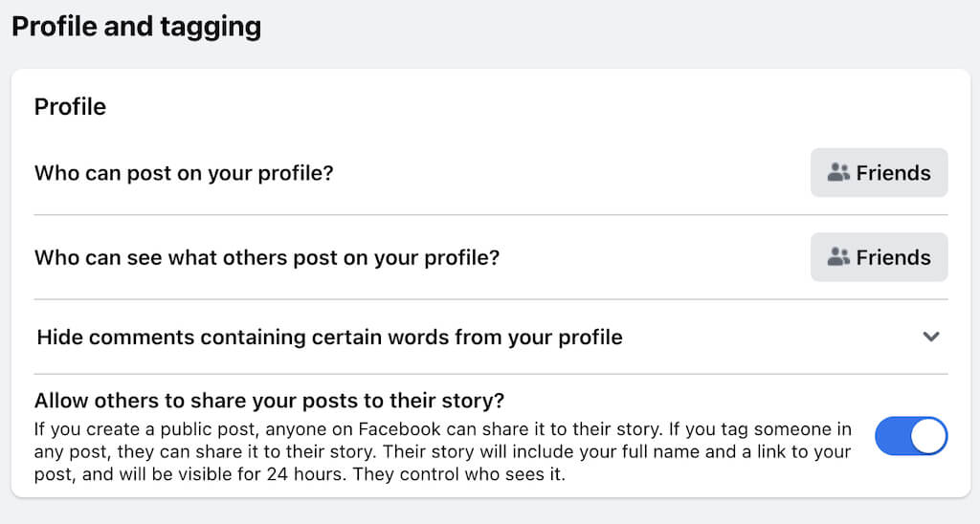Click the 'Friends' text for who can post
The image size is (980, 524).
pos(893,173)
